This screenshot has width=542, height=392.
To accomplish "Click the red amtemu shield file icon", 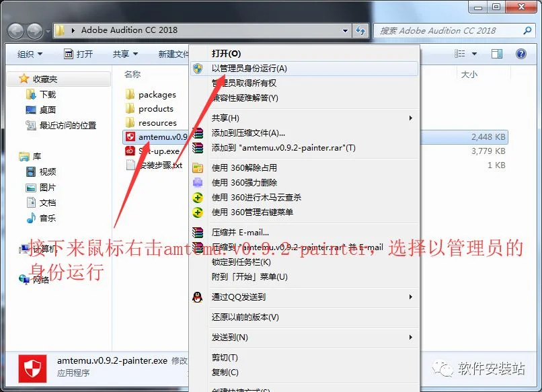I will tap(130, 136).
